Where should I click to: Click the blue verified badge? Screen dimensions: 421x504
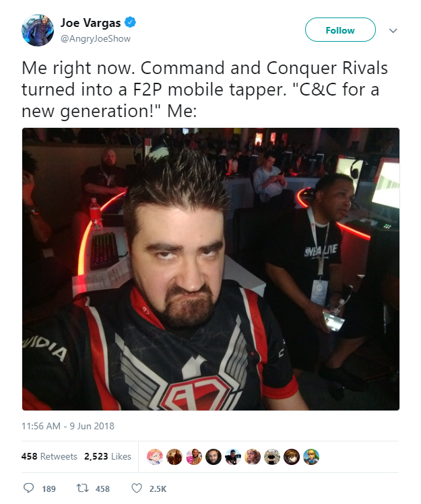point(131,23)
